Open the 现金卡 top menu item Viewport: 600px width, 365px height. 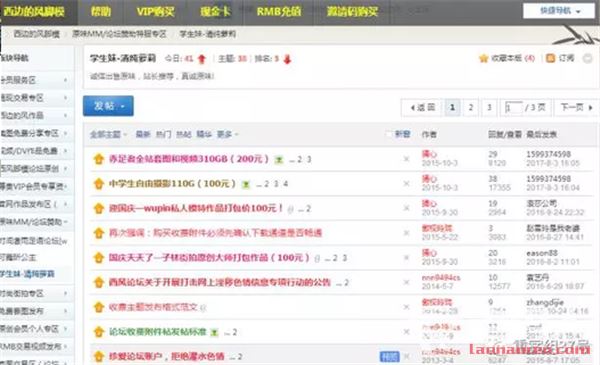point(215,11)
